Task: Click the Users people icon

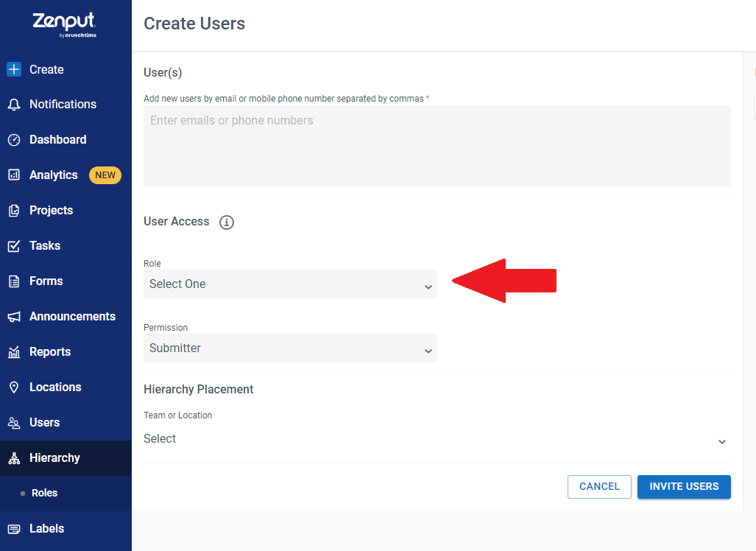Action: [14, 423]
